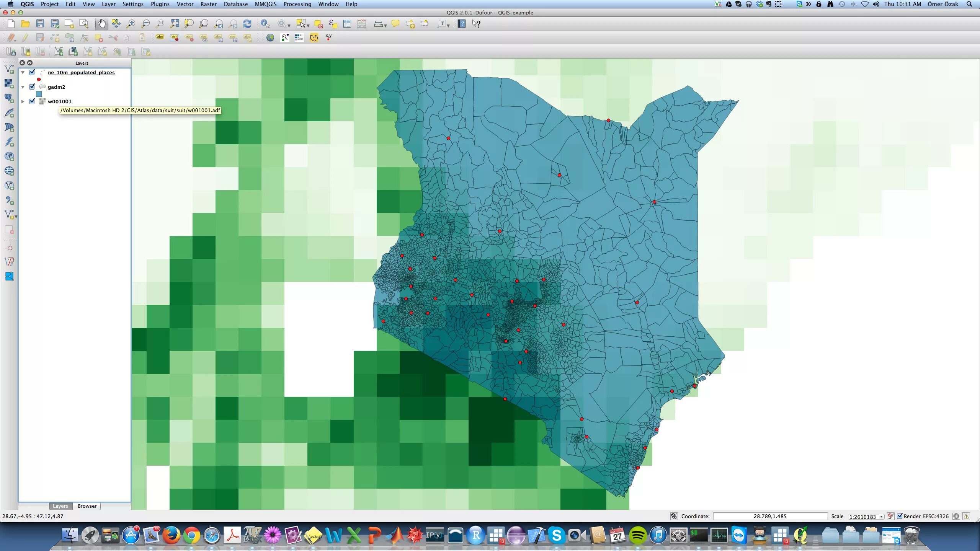Collapse the gadm2 layer legend
The width and height of the screenshot is (980, 551).
coord(23,87)
